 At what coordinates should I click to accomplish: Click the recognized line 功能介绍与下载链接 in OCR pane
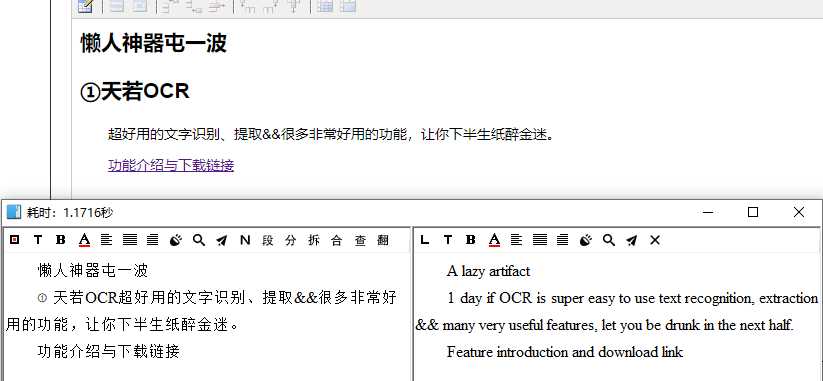click(x=109, y=351)
